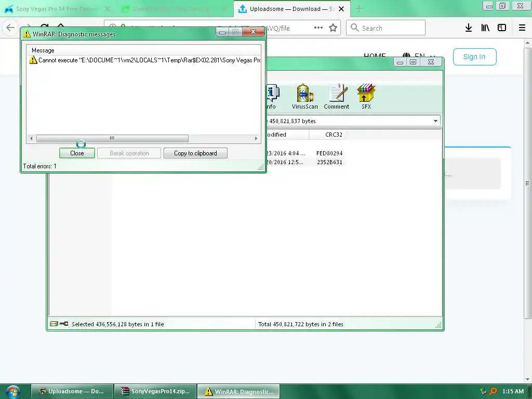The height and width of the screenshot is (399, 532).
Task: Click the 'Total errors: 1' status text
Action: click(x=39, y=166)
